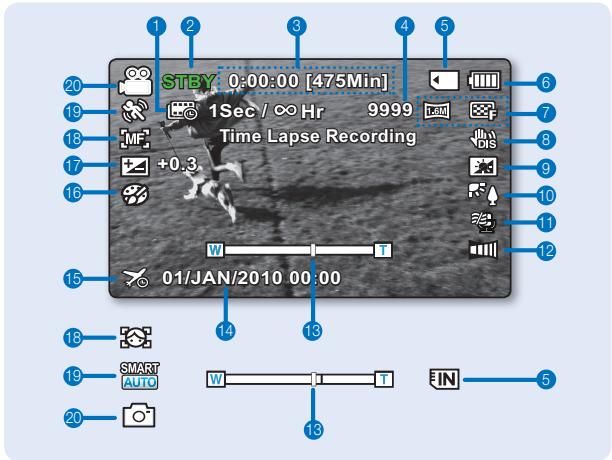Tap the 1.6M photo resolution icon
The image size is (612, 460).
click(x=437, y=111)
